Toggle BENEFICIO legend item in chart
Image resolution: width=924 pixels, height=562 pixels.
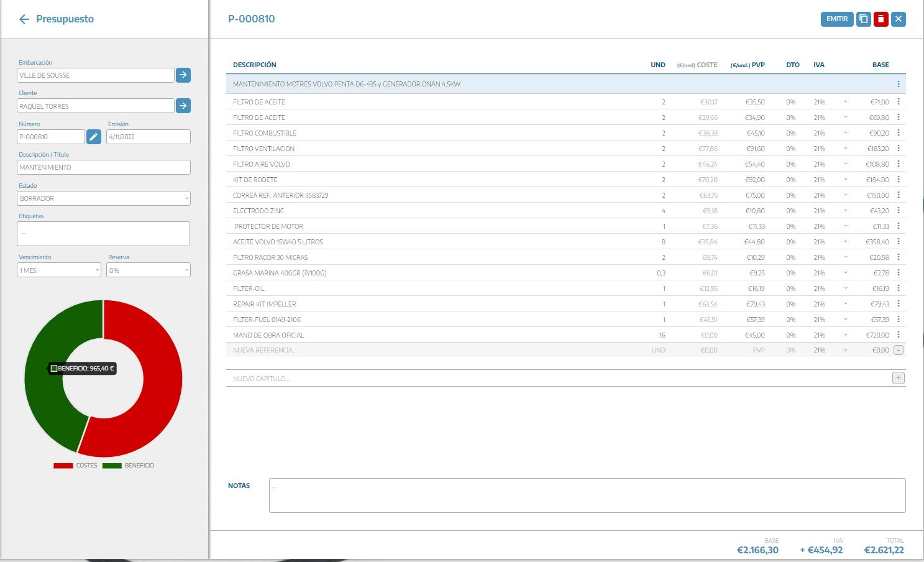(128, 466)
